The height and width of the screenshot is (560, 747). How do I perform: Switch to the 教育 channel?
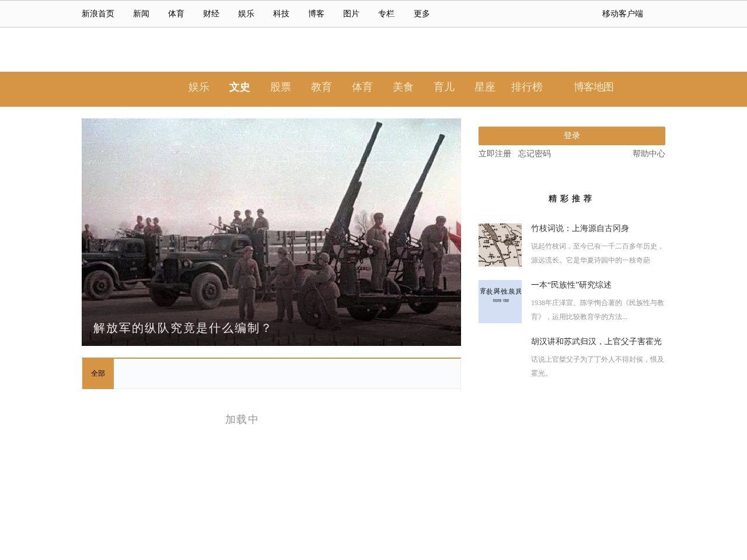tap(322, 87)
